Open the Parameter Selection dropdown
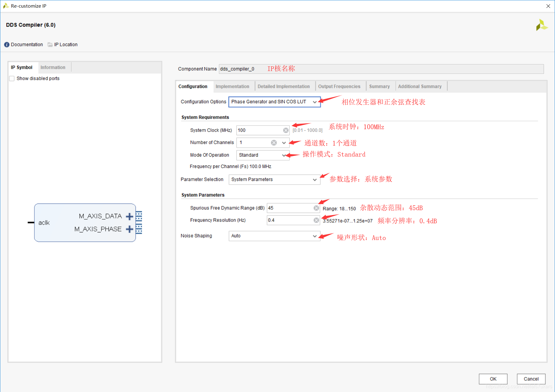The width and height of the screenshot is (555, 392). tap(274, 179)
